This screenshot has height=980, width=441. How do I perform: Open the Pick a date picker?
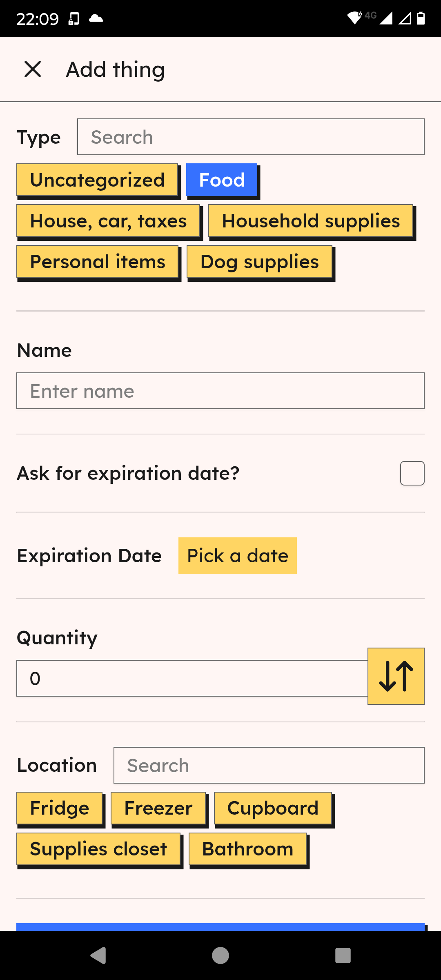237,556
